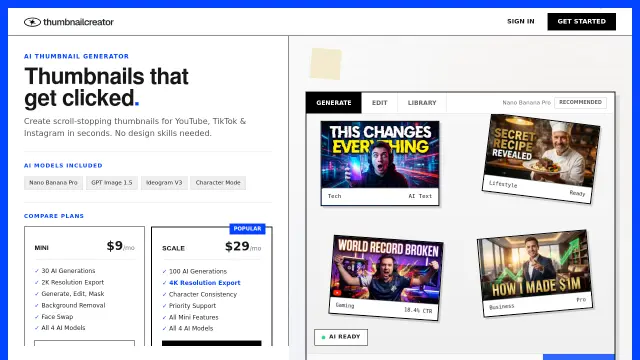The image size is (640, 360).
Task: Click the checkmark beside 'Priority Support'
Action: (x=164, y=306)
